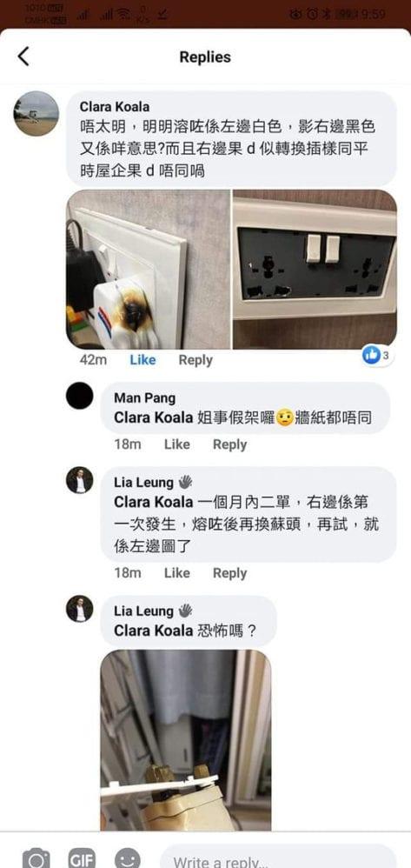Open the camera icon in reply bar
The image size is (411, 868).
(x=36, y=858)
